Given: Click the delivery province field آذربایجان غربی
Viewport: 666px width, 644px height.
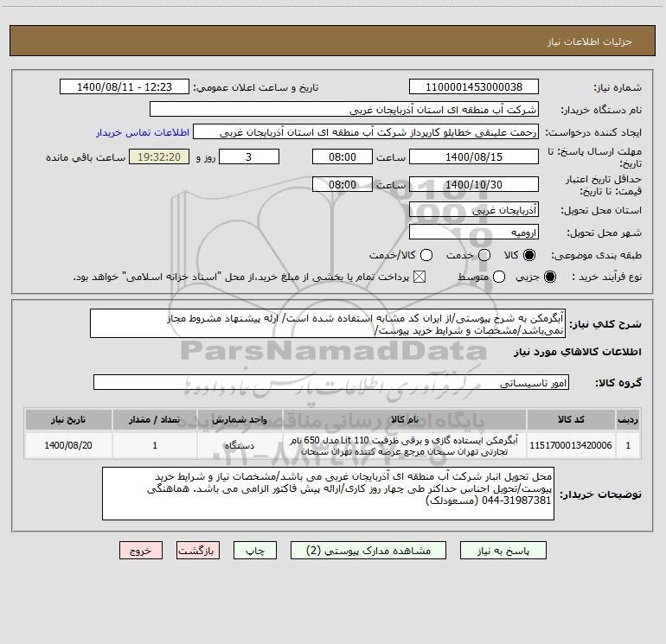Looking at the screenshot, I should pos(474,210).
